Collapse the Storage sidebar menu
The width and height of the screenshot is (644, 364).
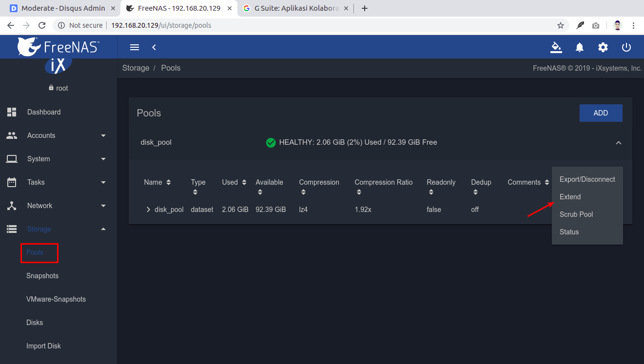click(103, 229)
